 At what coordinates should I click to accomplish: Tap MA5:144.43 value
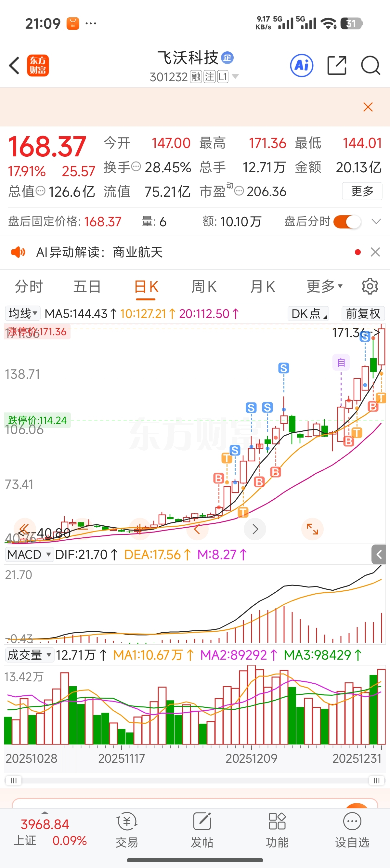pos(81,313)
